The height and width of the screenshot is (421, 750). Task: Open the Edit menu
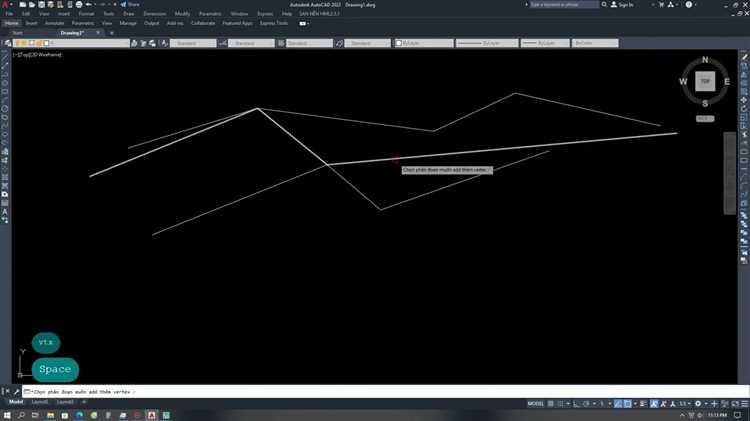pyautogui.click(x=26, y=14)
